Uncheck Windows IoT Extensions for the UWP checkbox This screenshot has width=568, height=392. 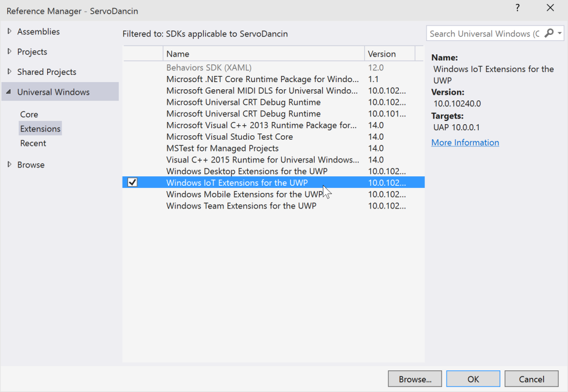click(133, 182)
